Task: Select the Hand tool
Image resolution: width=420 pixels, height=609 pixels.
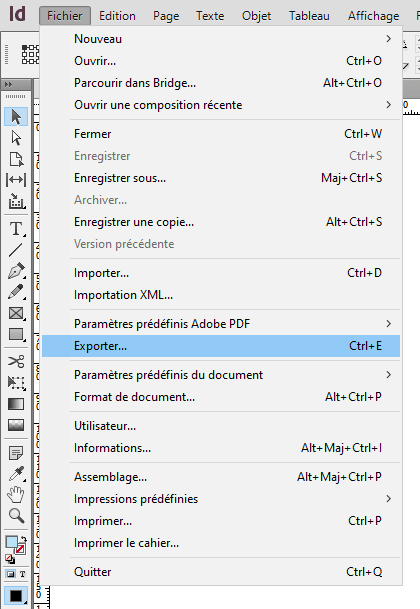Action: point(16,495)
